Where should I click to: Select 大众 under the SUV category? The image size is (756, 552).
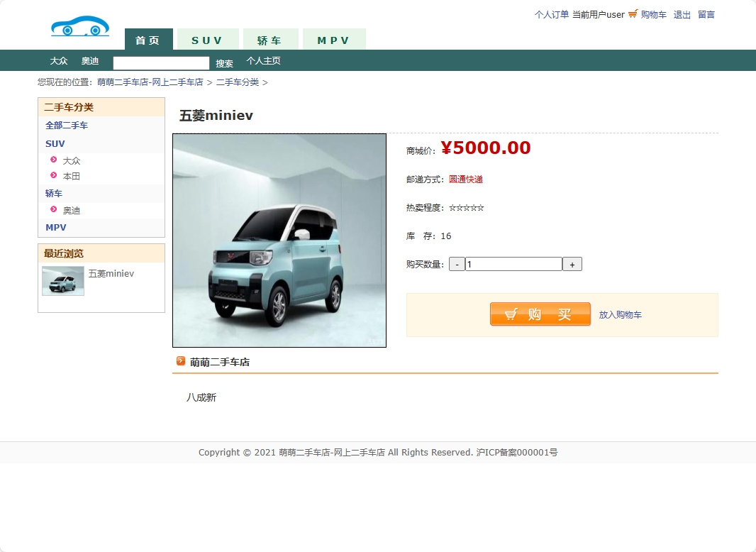tap(72, 160)
